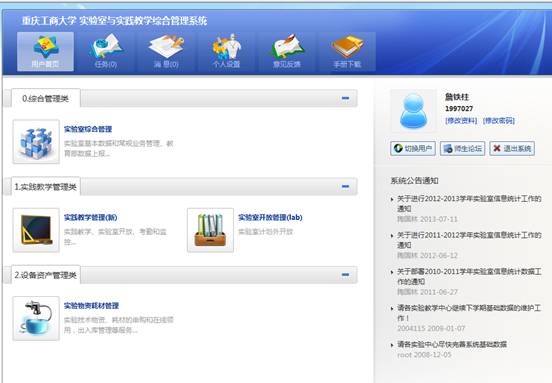Collapse the 0.综合管理类 section

tap(345, 98)
